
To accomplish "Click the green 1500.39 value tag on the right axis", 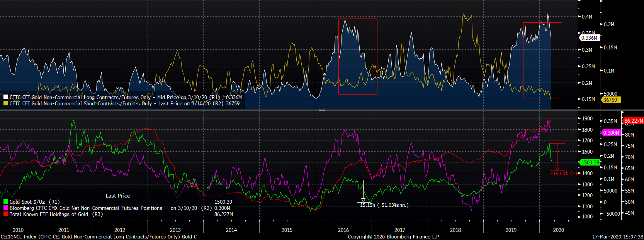I will 590,162.
